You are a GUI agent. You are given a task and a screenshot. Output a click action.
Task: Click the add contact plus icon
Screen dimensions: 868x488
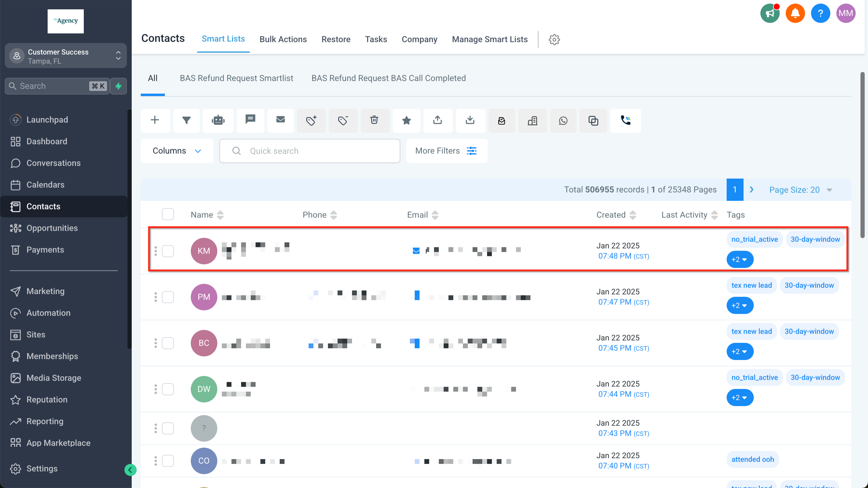(155, 120)
